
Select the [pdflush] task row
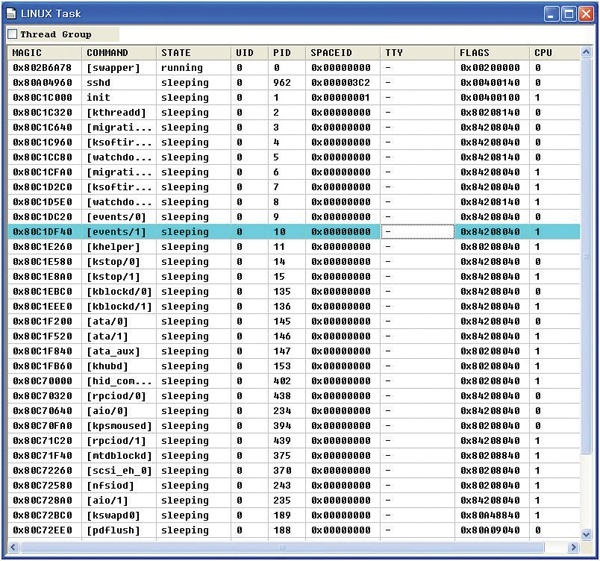tap(113, 530)
